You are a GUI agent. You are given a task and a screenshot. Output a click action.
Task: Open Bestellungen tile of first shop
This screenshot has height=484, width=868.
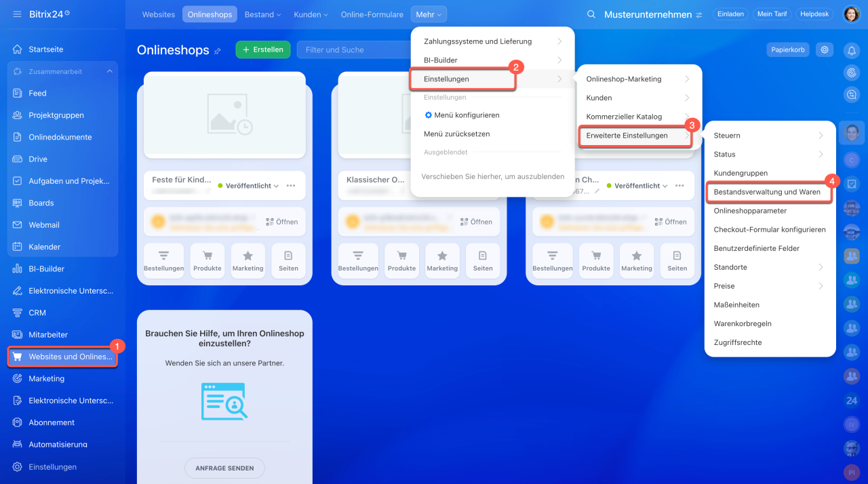tap(164, 261)
